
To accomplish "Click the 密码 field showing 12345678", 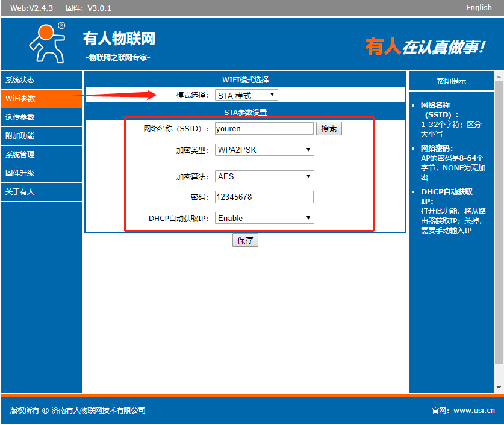I will pyautogui.click(x=264, y=197).
